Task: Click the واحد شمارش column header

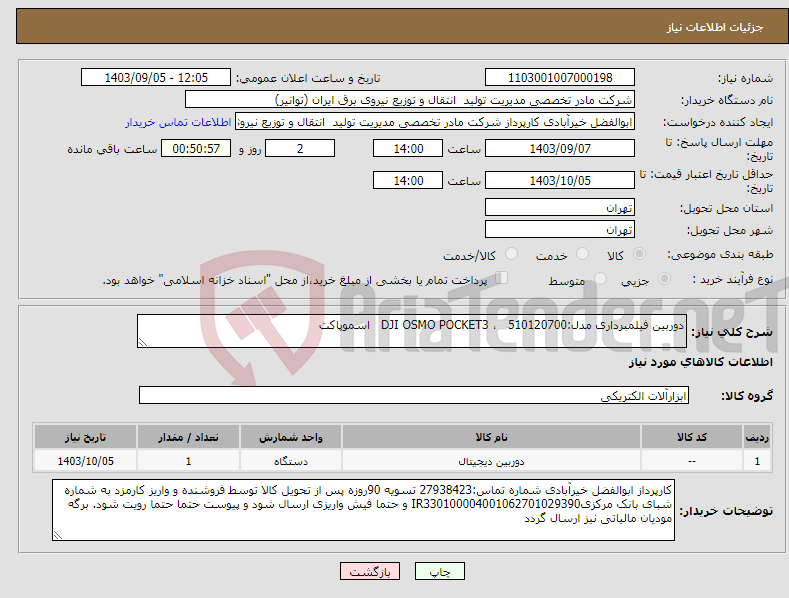Action: tap(291, 437)
